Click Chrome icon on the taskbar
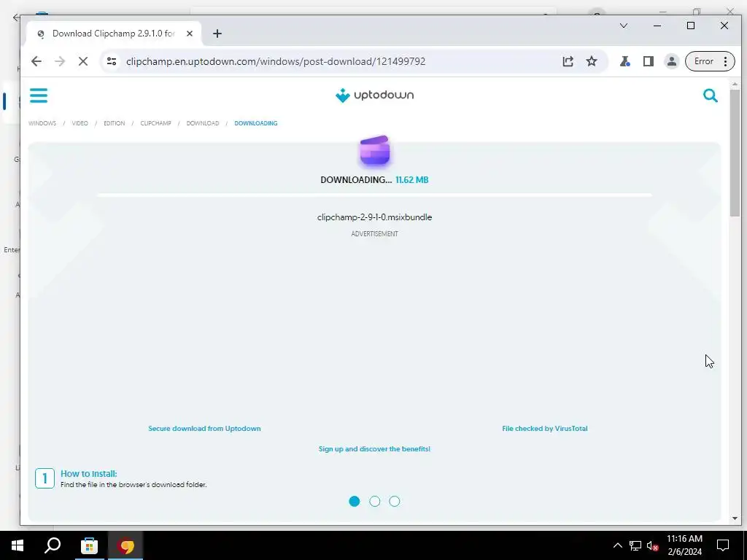Screen dimensions: 747x560 (x=125, y=545)
